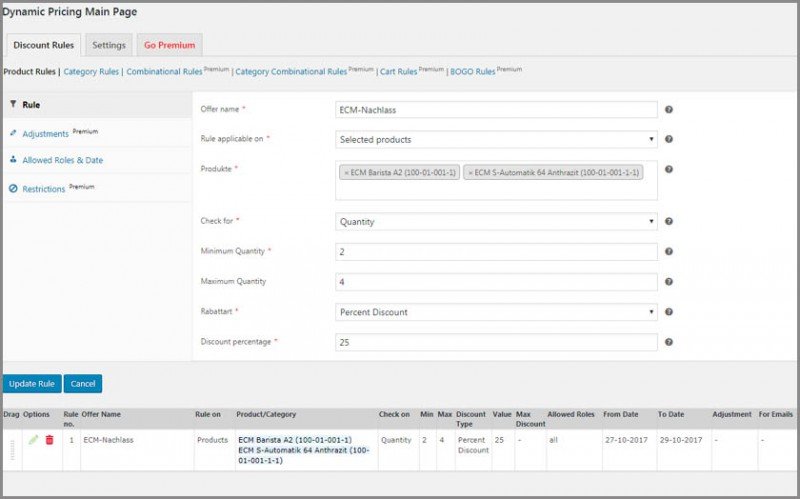This screenshot has width=800, height=499.
Task: Click help icon beside Rule applicable on
Action: coord(669,140)
